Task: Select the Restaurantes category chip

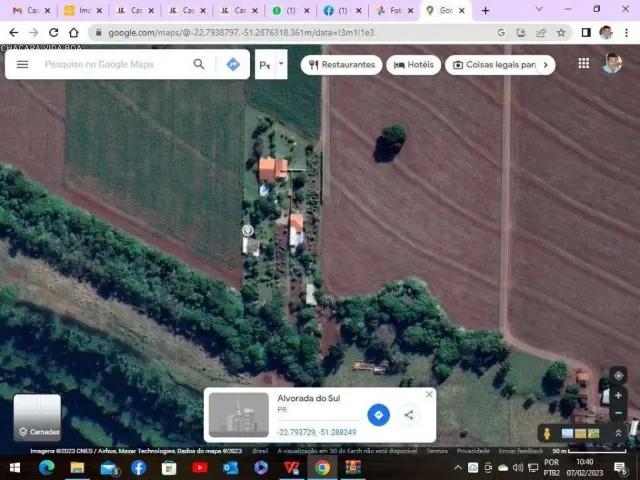Action: 341,65
